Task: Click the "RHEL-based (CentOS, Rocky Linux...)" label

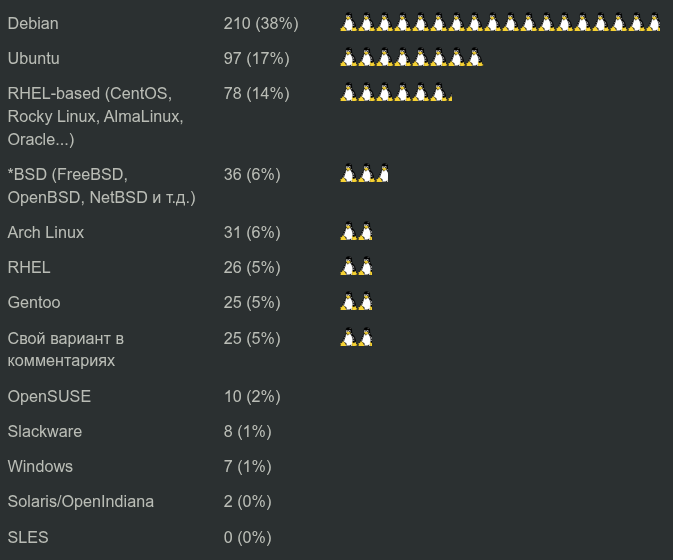Action: coord(95,116)
